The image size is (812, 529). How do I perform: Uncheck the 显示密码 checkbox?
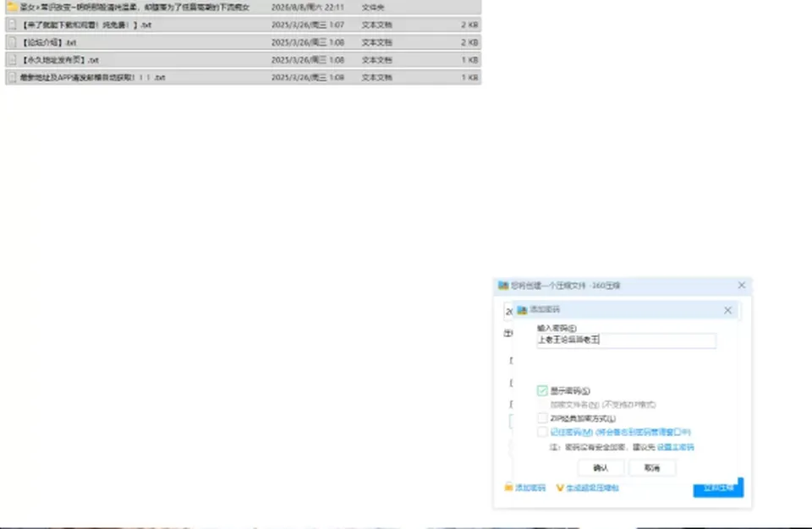[x=542, y=390]
